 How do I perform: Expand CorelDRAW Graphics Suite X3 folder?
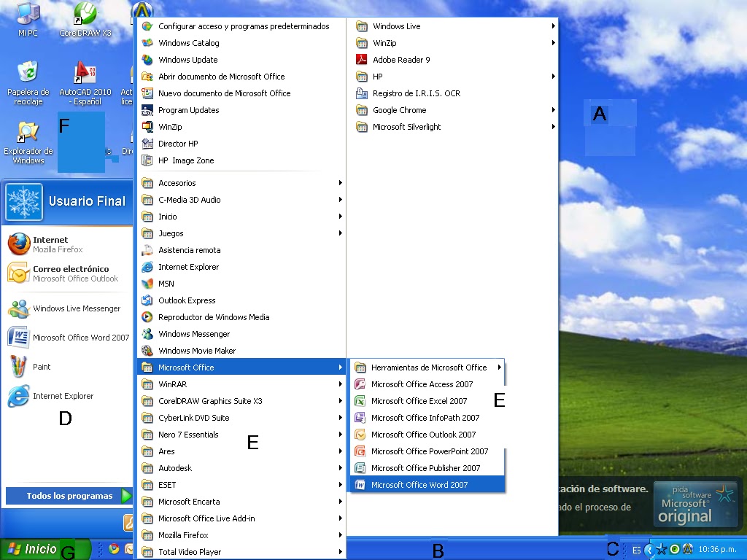[x=241, y=401]
